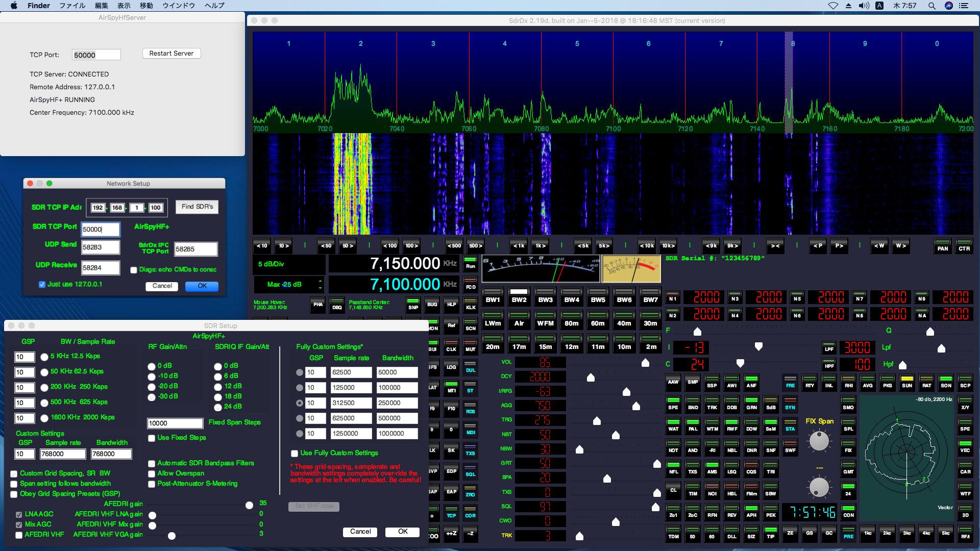Image resolution: width=980 pixels, height=551 pixels.
Task: Select the BW3 bandwidth preset
Action: pyautogui.click(x=545, y=297)
